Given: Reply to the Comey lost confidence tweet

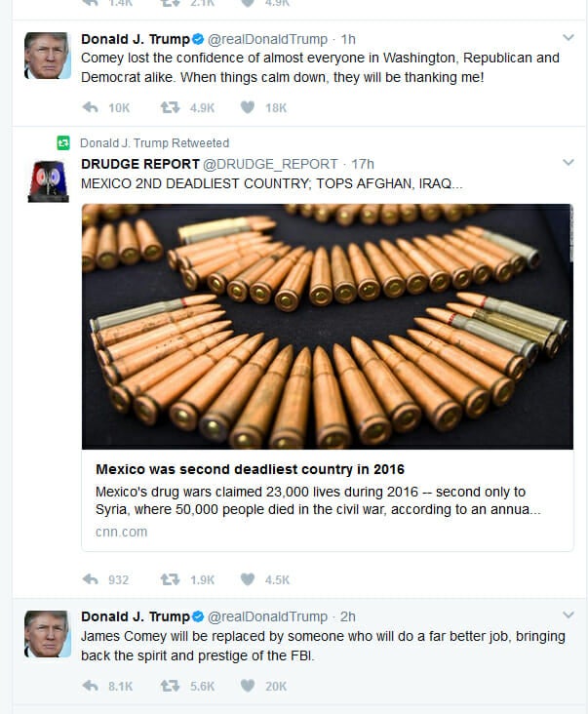Looking at the screenshot, I should pos(90,108).
